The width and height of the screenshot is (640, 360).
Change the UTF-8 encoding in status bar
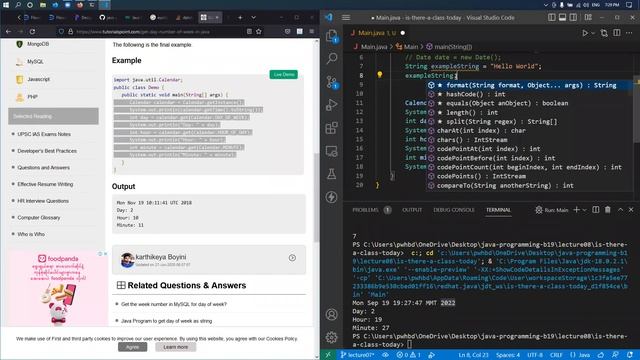pyautogui.click(x=535, y=355)
